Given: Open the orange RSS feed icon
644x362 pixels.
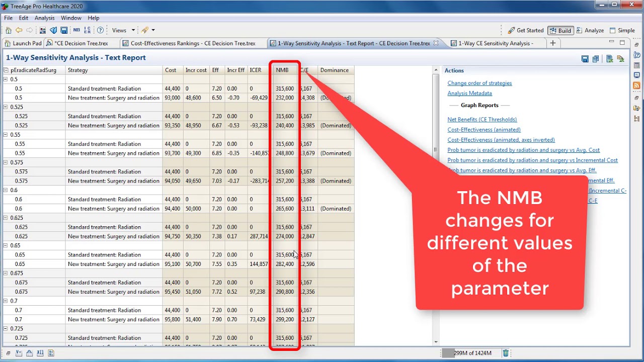Looking at the screenshot, I should (637, 85).
